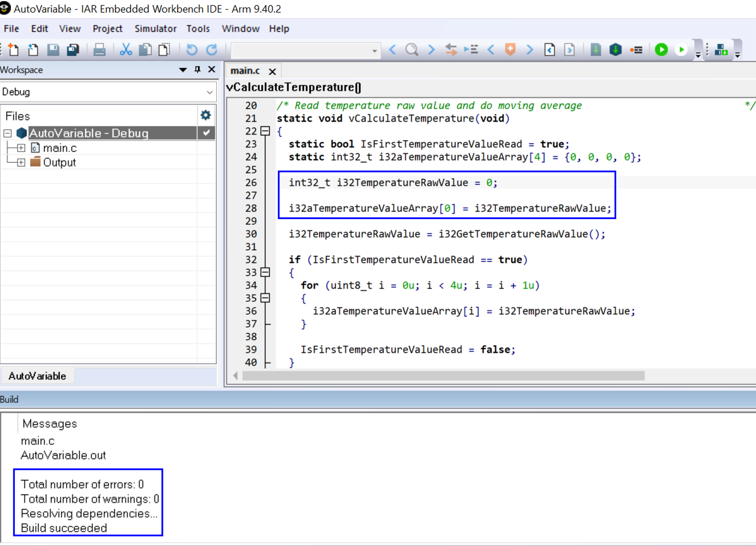Save the current file using the Save icon

[x=53, y=50]
